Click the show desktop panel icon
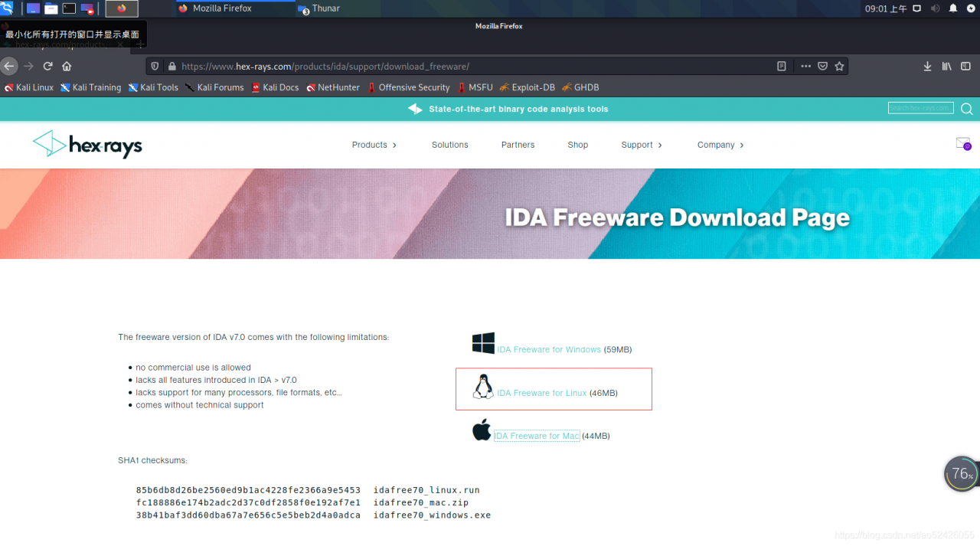The width and height of the screenshot is (980, 546). pos(33,8)
